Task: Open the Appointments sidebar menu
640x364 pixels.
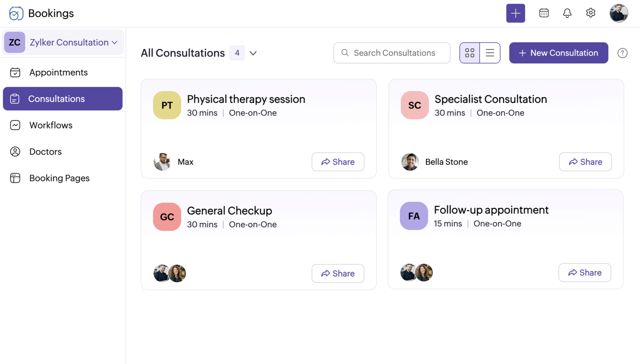Action: [58, 73]
